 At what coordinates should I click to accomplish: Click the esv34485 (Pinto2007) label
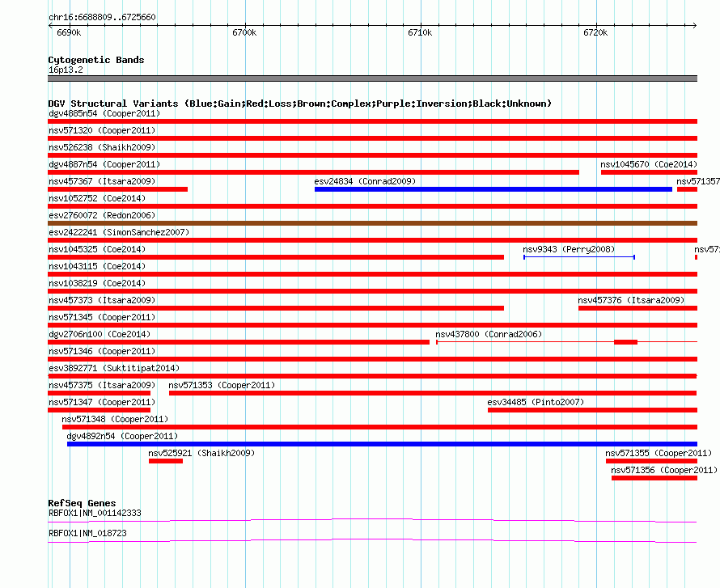tap(536, 403)
